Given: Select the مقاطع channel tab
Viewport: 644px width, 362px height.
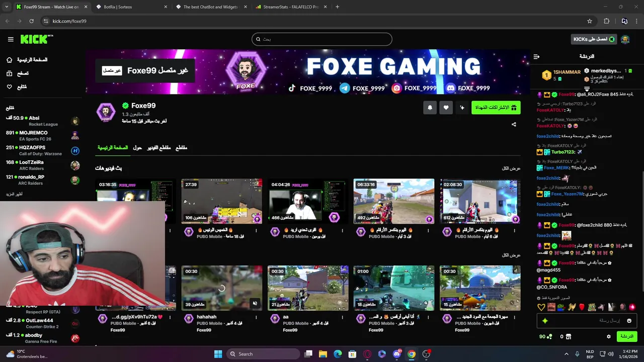Looking at the screenshot, I should tap(181, 148).
